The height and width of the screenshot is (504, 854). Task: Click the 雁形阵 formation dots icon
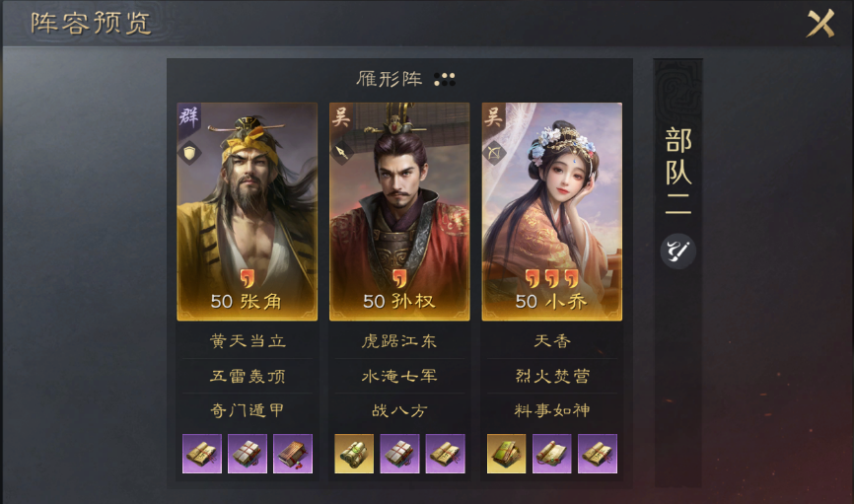pos(445,80)
